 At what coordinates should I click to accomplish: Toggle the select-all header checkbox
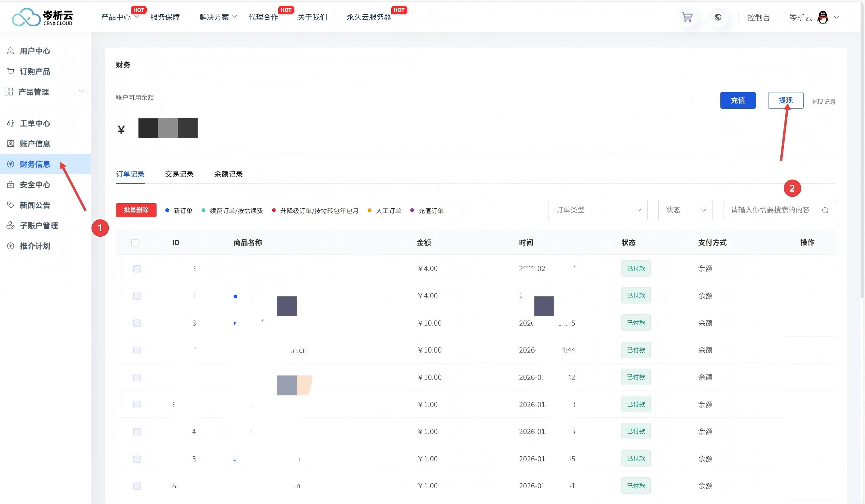point(135,243)
